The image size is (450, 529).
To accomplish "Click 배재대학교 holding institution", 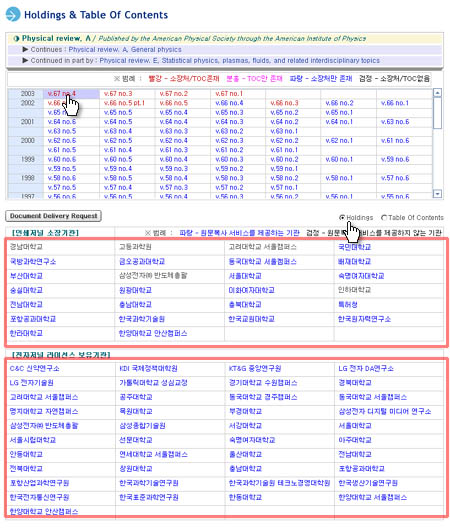I will pyautogui.click(x=355, y=262).
